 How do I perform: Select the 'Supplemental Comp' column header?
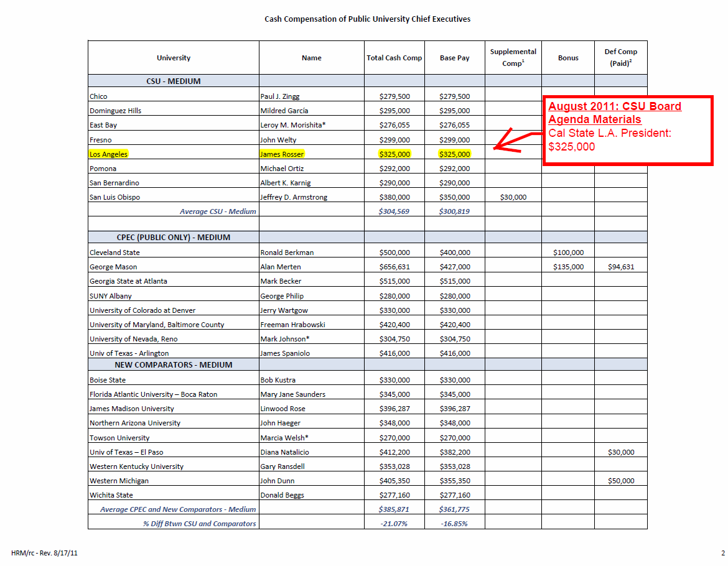pyautogui.click(x=513, y=57)
